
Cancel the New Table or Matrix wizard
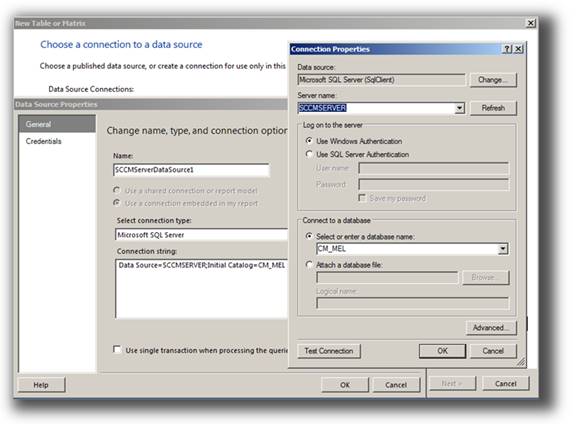[x=505, y=383]
